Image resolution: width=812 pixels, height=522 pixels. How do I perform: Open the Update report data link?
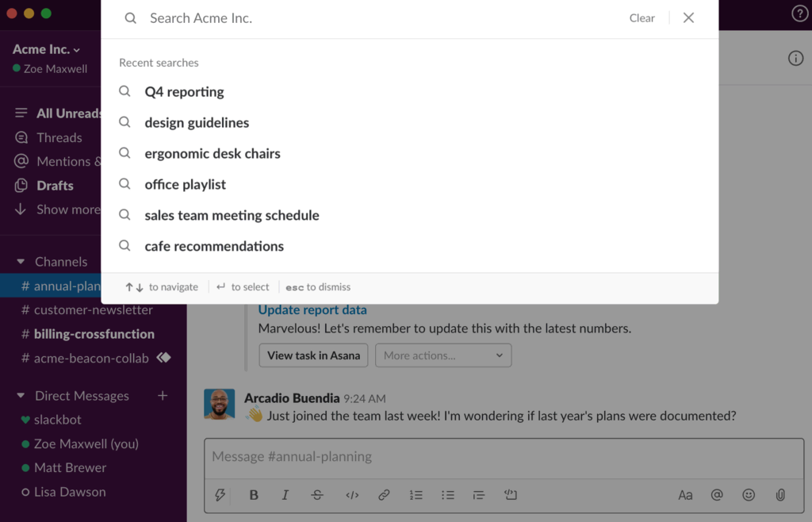(x=312, y=309)
